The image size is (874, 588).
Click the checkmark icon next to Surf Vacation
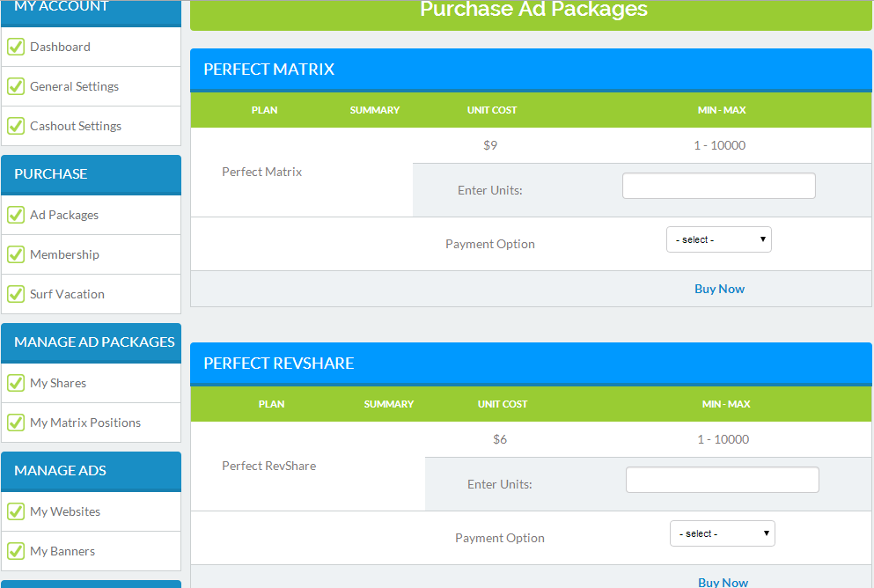(16, 294)
